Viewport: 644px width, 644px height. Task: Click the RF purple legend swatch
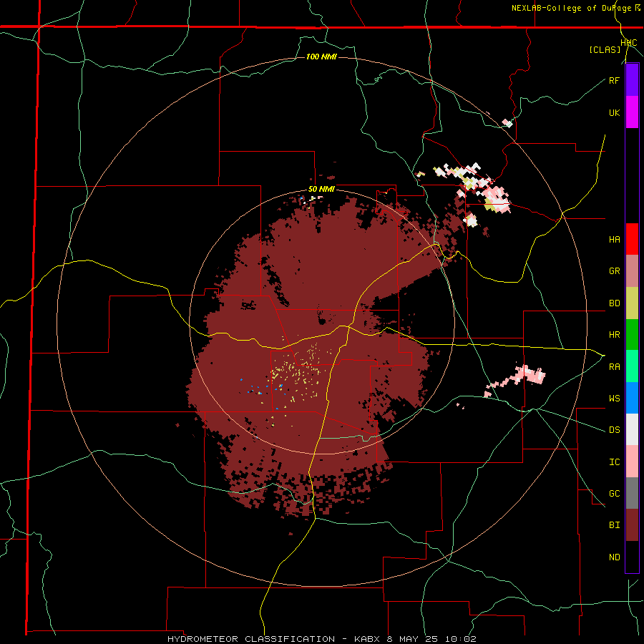point(632,80)
